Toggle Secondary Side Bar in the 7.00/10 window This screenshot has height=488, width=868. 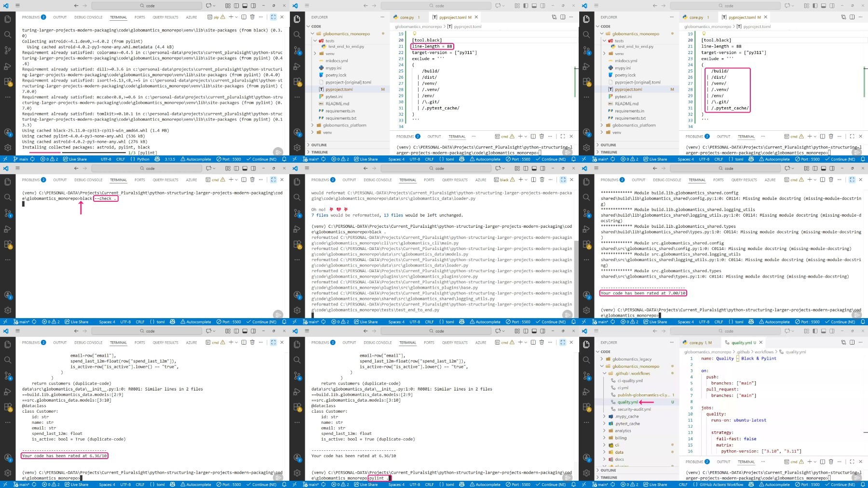[x=832, y=168]
